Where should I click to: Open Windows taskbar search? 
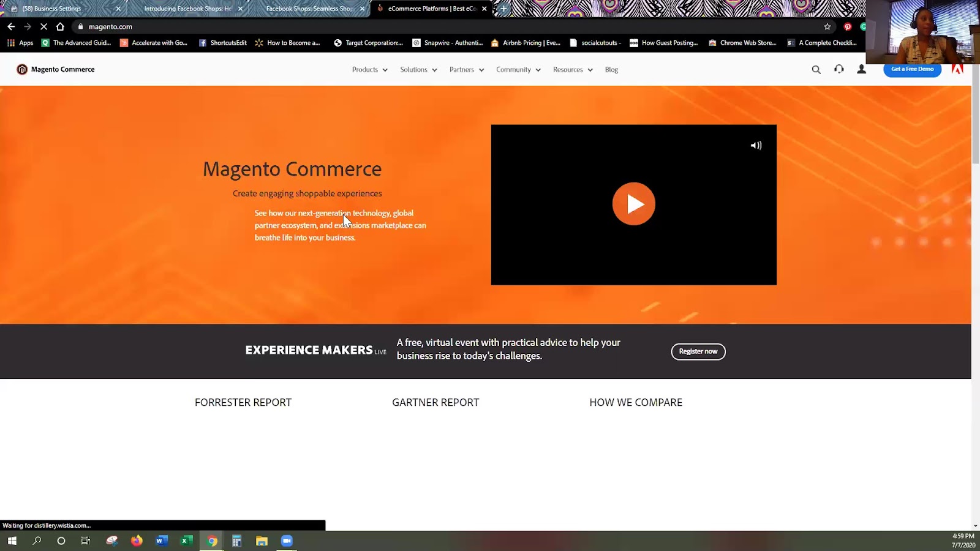pyautogui.click(x=37, y=541)
